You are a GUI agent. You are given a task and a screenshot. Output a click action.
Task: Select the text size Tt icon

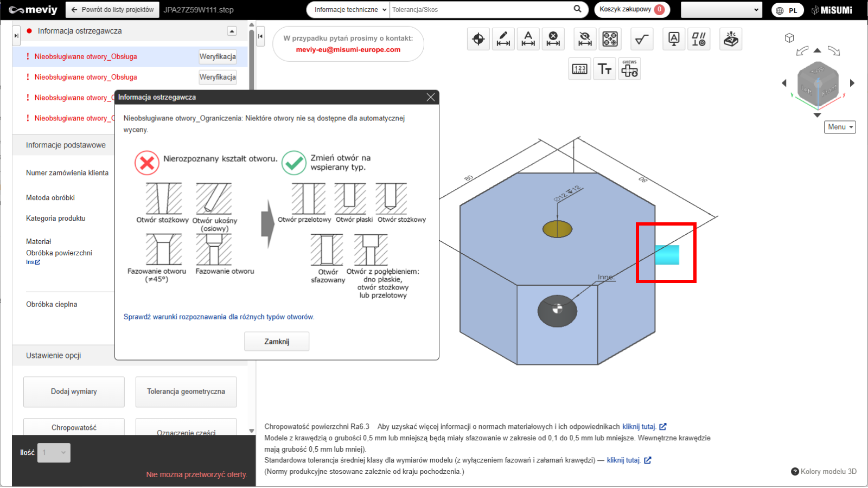click(x=604, y=69)
